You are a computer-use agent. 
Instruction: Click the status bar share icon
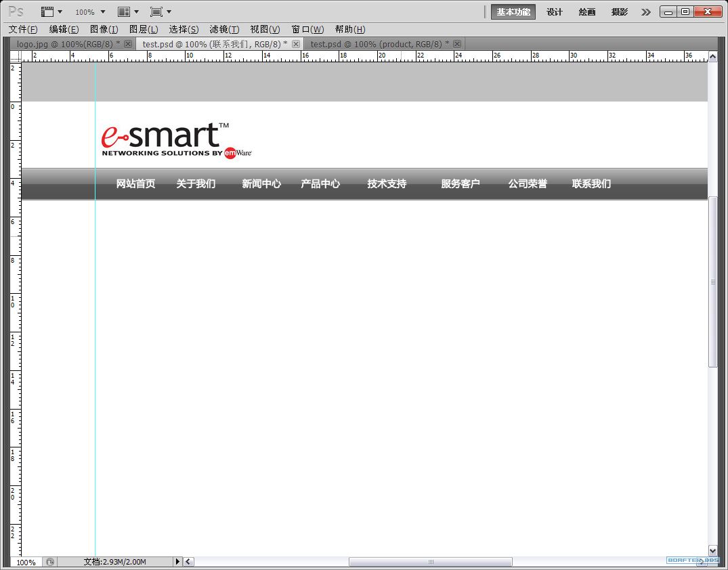[50, 562]
